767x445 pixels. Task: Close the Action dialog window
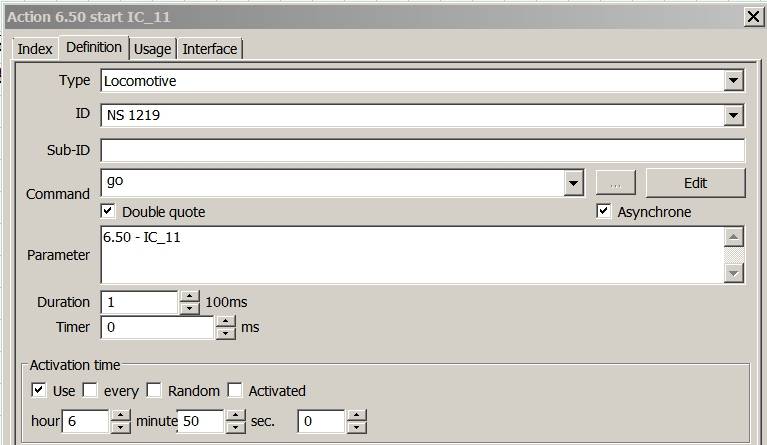click(752, 16)
